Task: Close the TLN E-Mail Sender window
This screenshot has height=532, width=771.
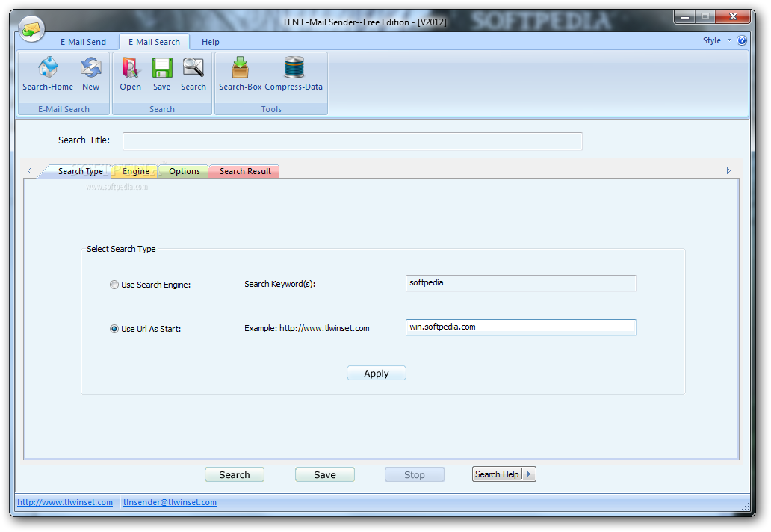Action: (x=733, y=17)
